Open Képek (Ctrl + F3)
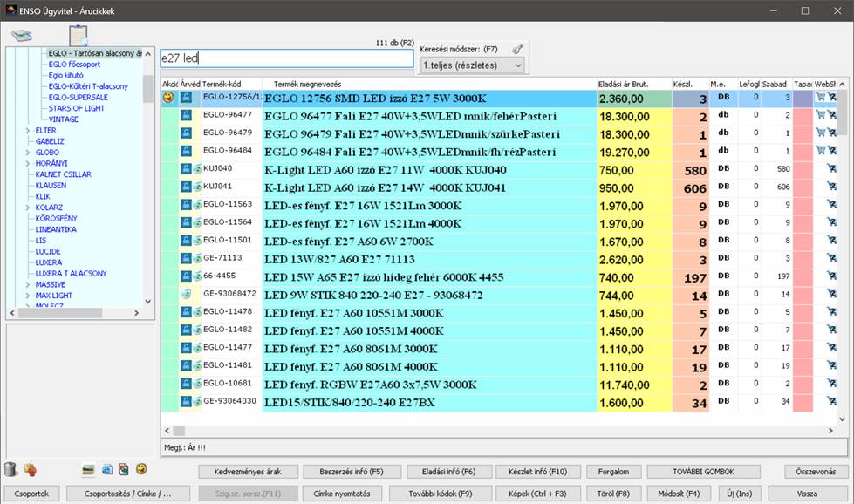854x504 pixels. click(x=537, y=494)
